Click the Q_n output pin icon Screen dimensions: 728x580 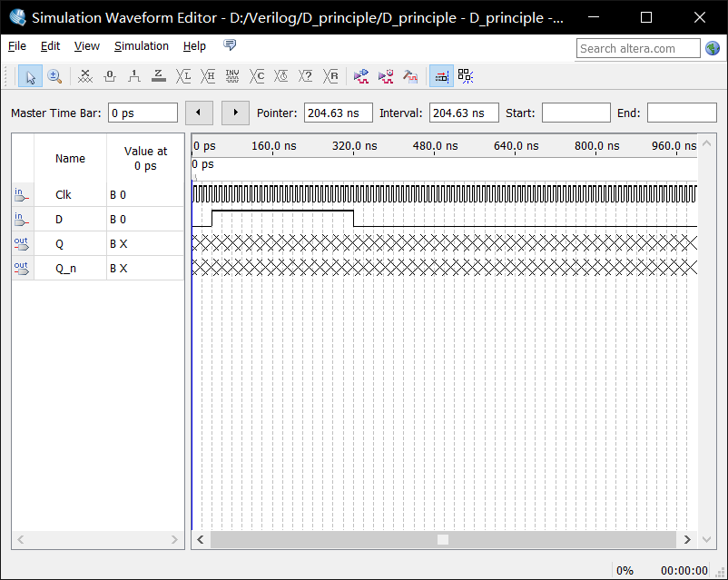[22, 269]
